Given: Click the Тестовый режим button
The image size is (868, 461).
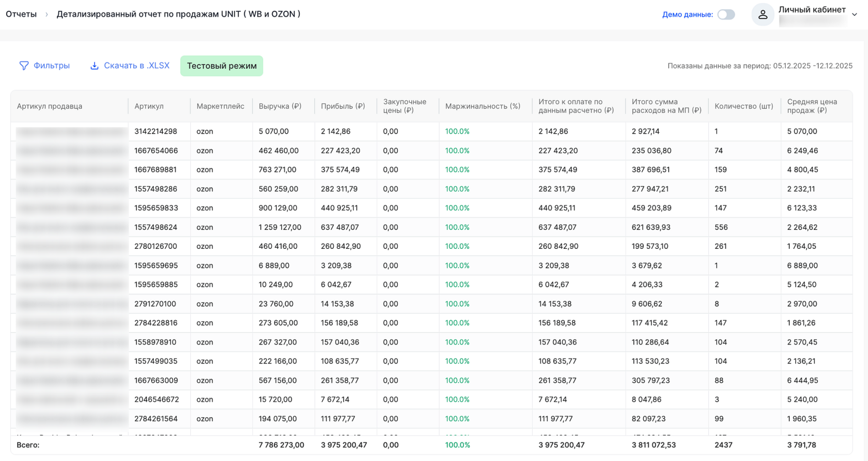Looking at the screenshot, I should [222, 66].
